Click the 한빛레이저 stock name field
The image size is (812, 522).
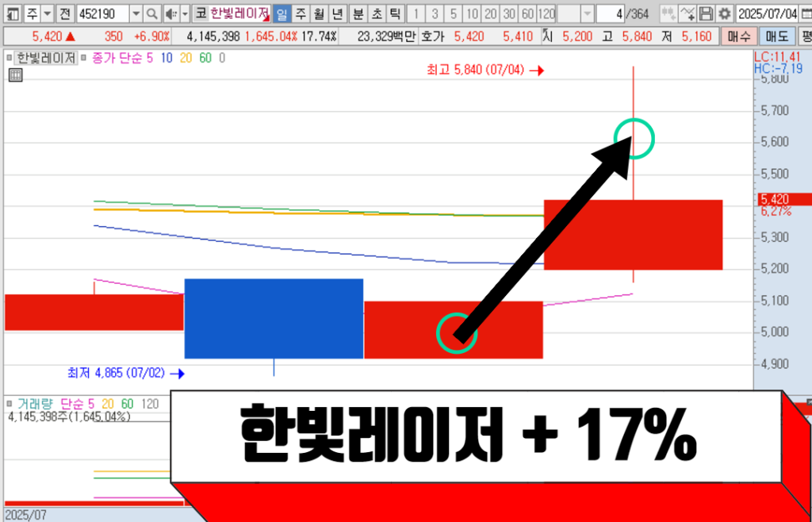[240, 13]
